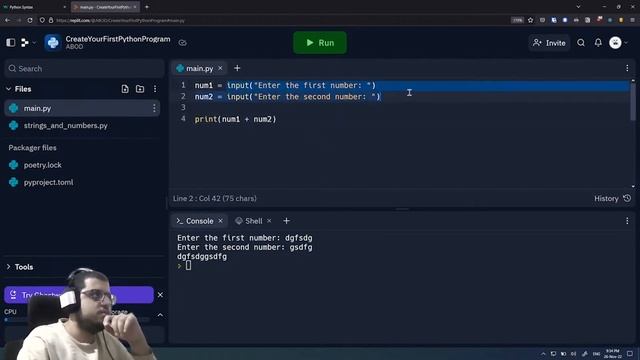
Task: Collapse the Files section
Action: [9, 89]
